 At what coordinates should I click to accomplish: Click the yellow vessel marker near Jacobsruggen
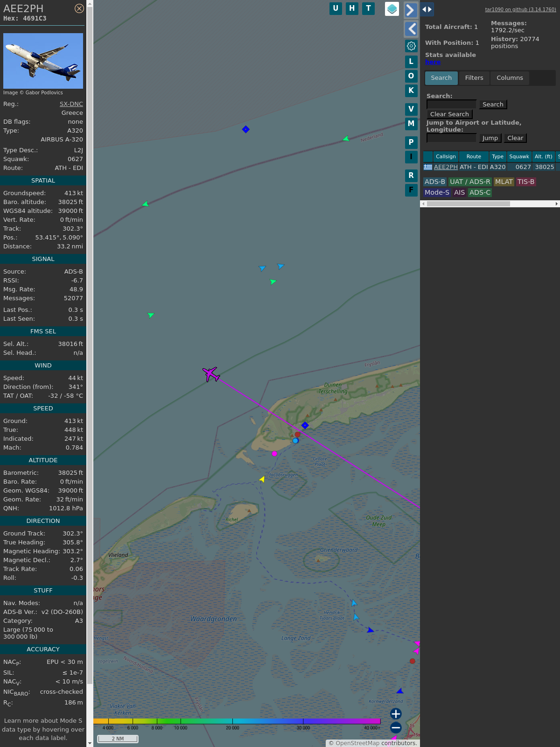pyautogui.click(x=262, y=479)
